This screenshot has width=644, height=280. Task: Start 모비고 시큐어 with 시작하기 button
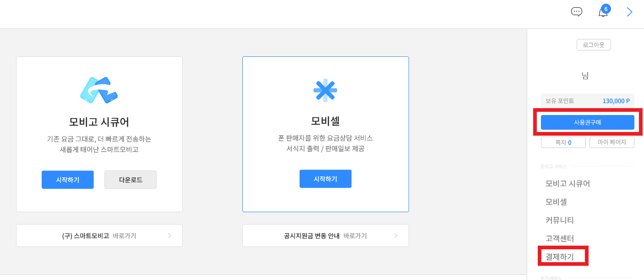(x=68, y=180)
